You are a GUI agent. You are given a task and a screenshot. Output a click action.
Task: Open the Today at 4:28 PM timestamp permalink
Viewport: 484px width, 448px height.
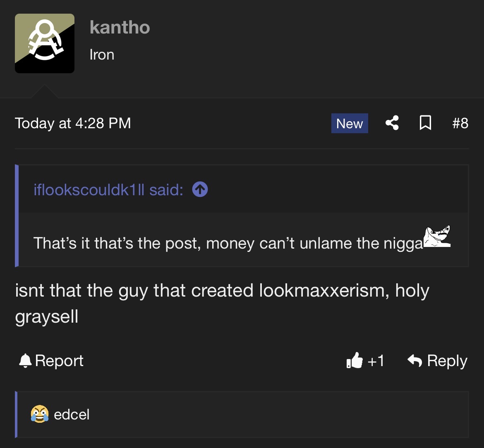(73, 123)
